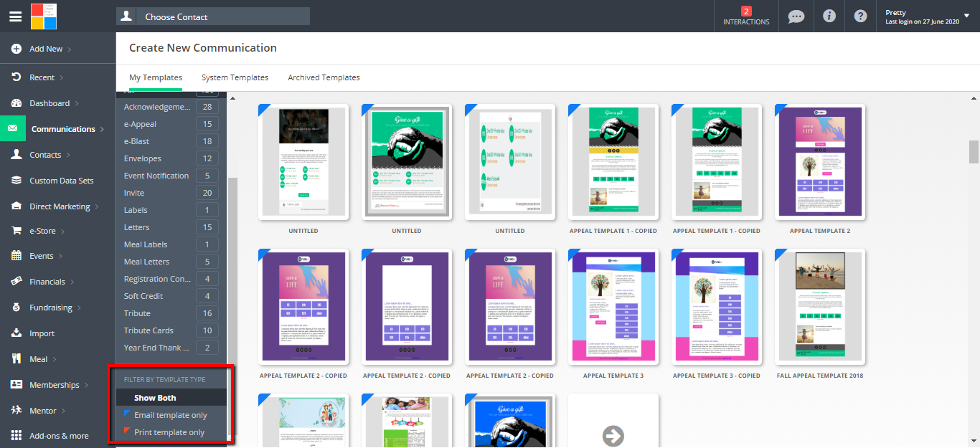Switch to Archived Templates tab
The height and width of the screenshot is (448, 980).
pos(324,77)
